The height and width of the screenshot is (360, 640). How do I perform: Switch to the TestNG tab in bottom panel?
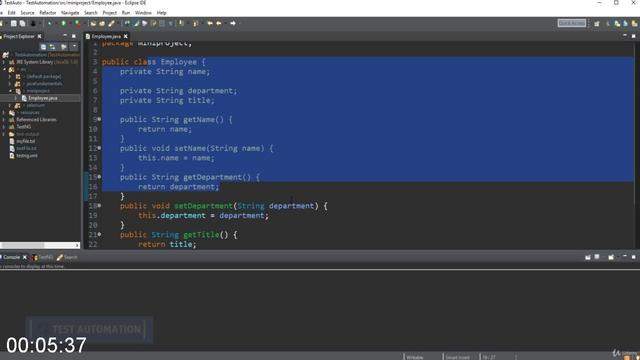coord(43,257)
